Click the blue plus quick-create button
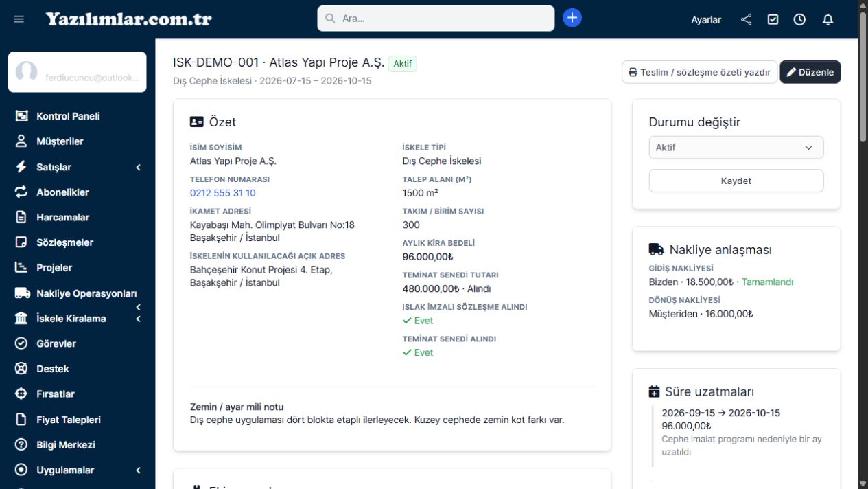This screenshot has height=489, width=868. coord(572,18)
